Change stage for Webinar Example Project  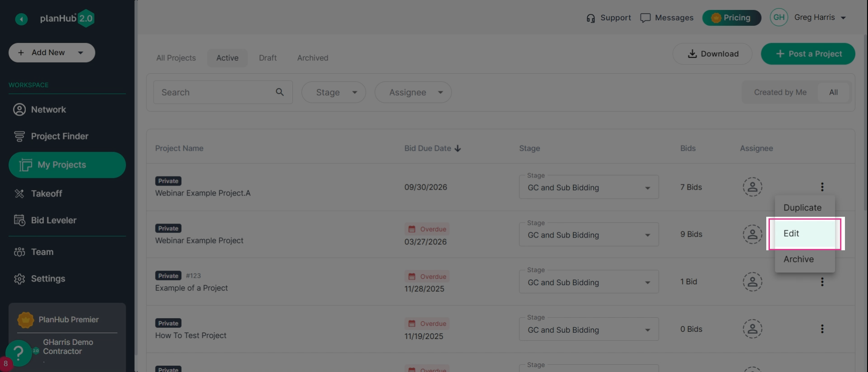589,235
